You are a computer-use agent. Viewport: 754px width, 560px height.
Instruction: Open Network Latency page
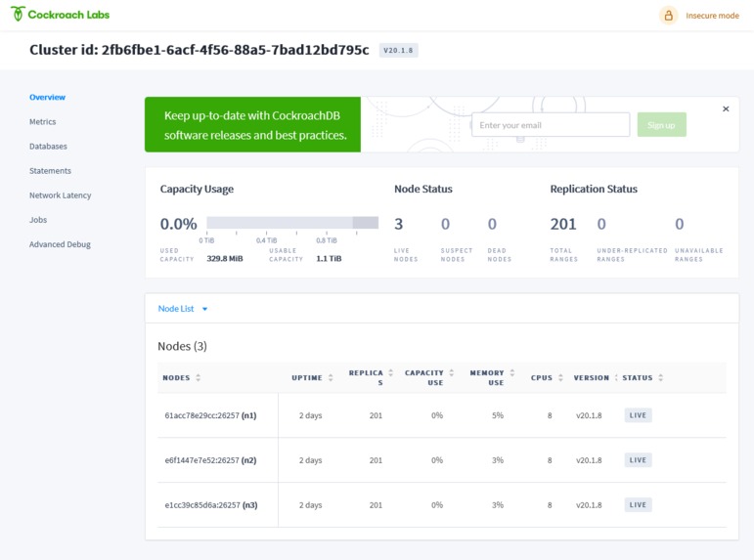(60, 195)
